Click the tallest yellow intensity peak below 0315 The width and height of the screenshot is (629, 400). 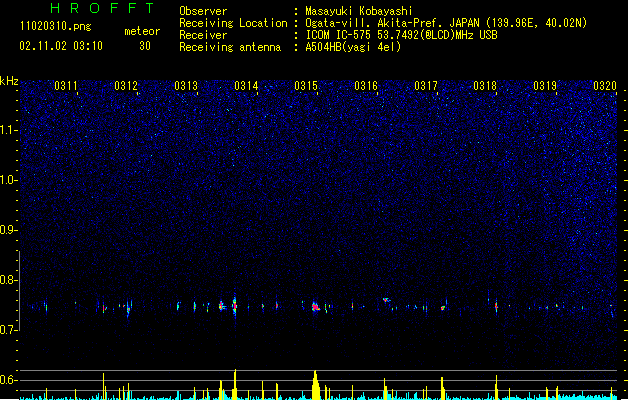pyautogui.click(x=316, y=385)
